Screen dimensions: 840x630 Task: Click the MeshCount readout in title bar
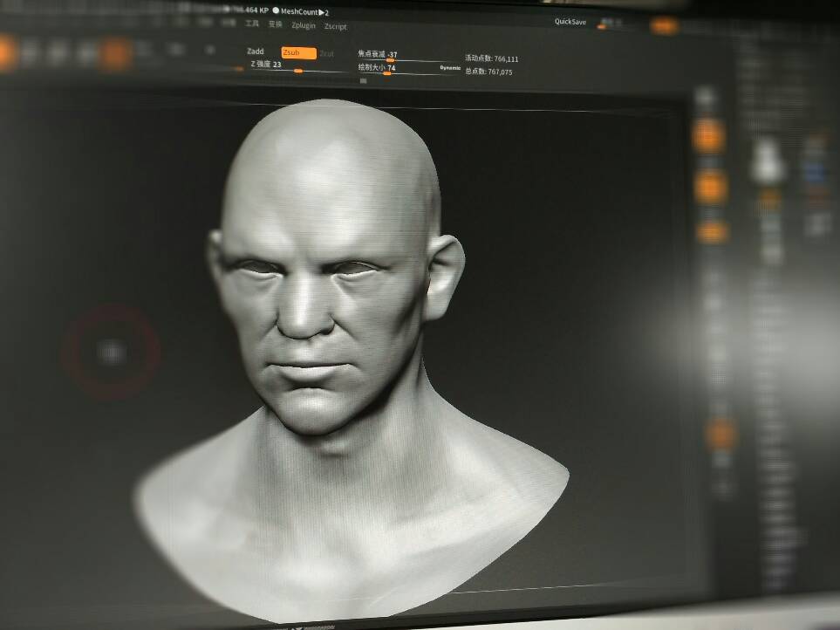[x=301, y=11]
